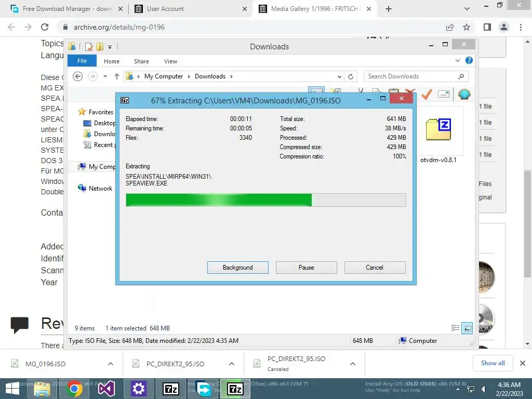The height and width of the screenshot is (399, 532).
Task: Switch to large icons view layout
Action: tap(467, 328)
